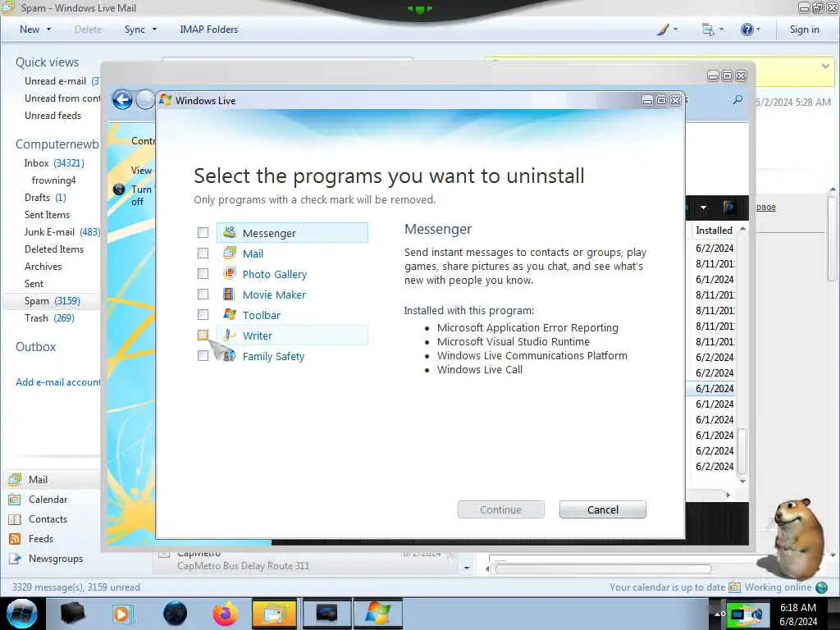
Task: Expand the Menus icon dropdown arrow
Action: [x=721, y=30]
